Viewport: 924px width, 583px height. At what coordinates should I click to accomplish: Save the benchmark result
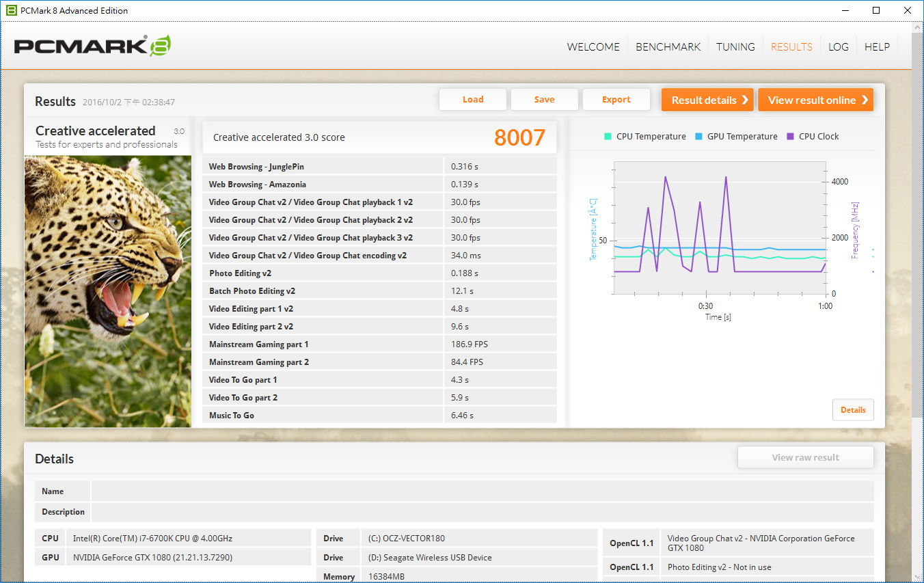tap(544, 100)
